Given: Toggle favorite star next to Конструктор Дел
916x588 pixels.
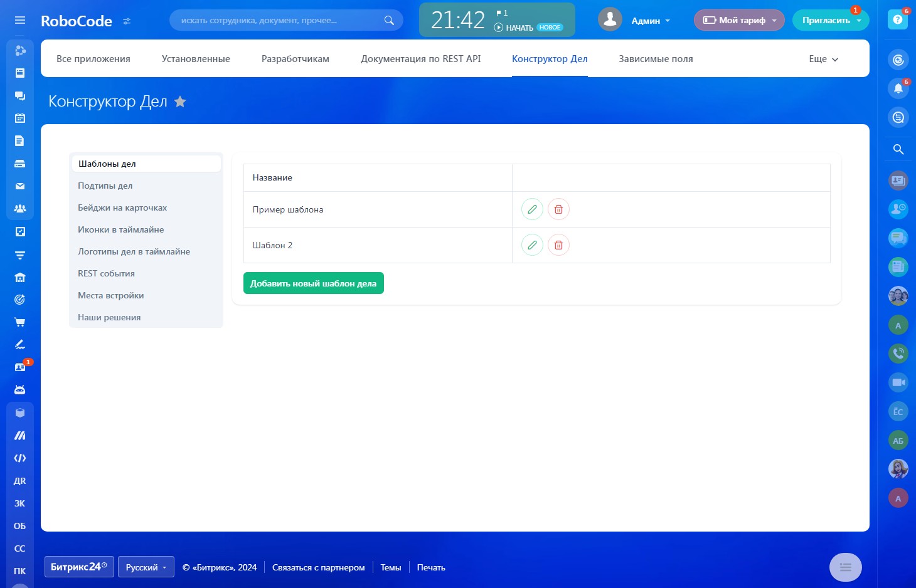Looking at the screenshot, I should 180,102.
